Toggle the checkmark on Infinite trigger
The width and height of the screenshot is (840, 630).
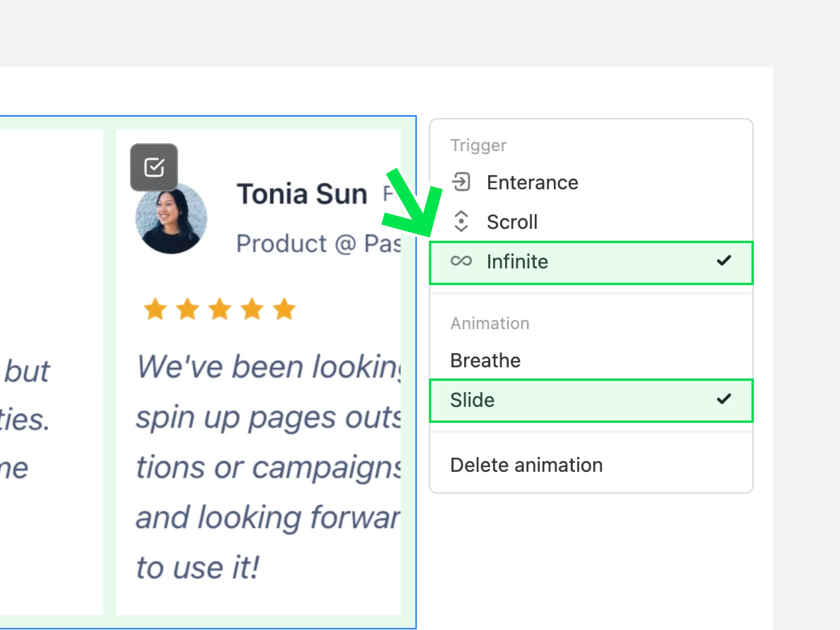click(724, 261)
